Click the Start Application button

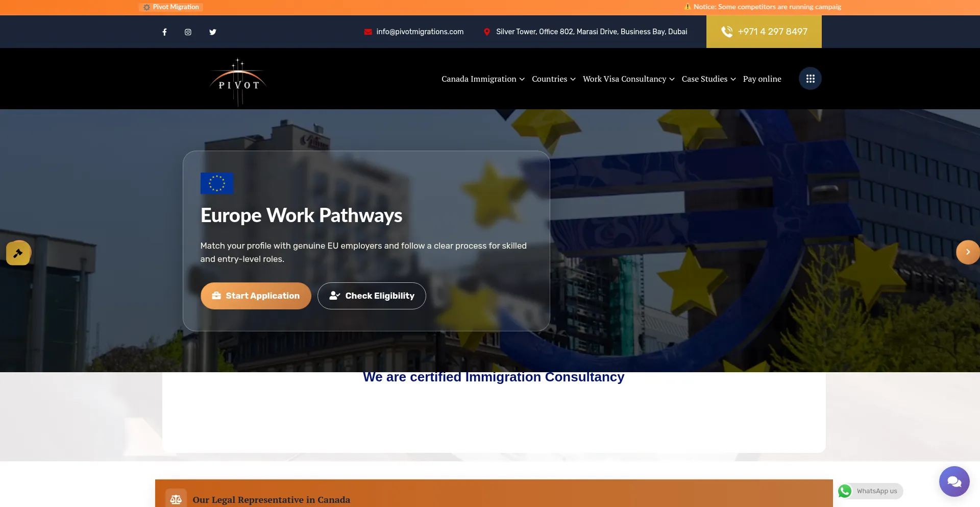pos(256,296)
